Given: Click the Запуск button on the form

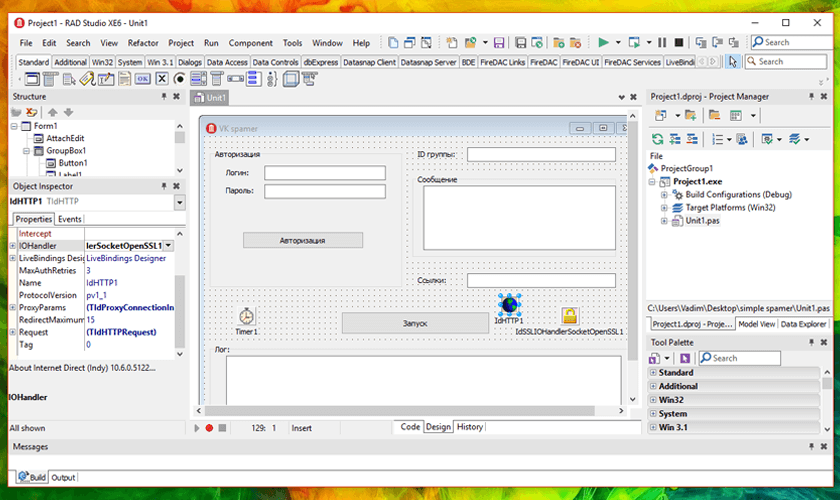Looking at the screenshot, I should coord(415,323).
